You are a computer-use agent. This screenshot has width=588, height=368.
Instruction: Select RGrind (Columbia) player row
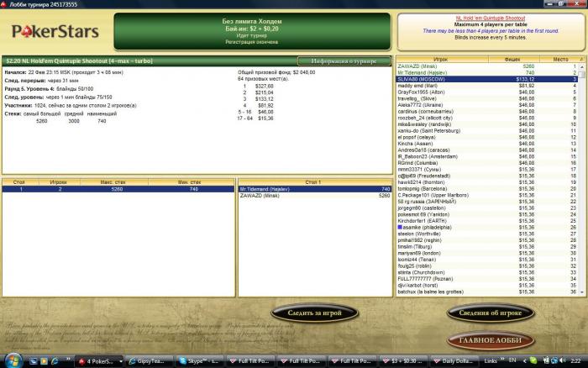point(486,163)
